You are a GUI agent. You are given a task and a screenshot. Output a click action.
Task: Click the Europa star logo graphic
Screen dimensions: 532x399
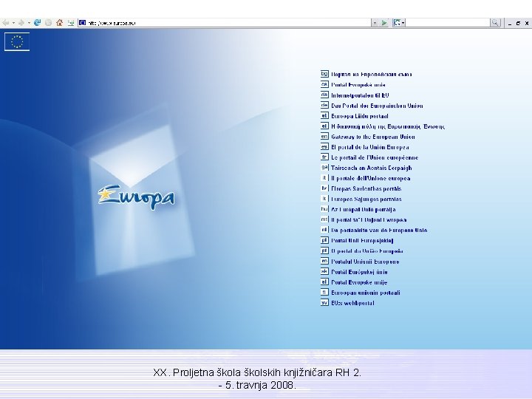[137, 197]
